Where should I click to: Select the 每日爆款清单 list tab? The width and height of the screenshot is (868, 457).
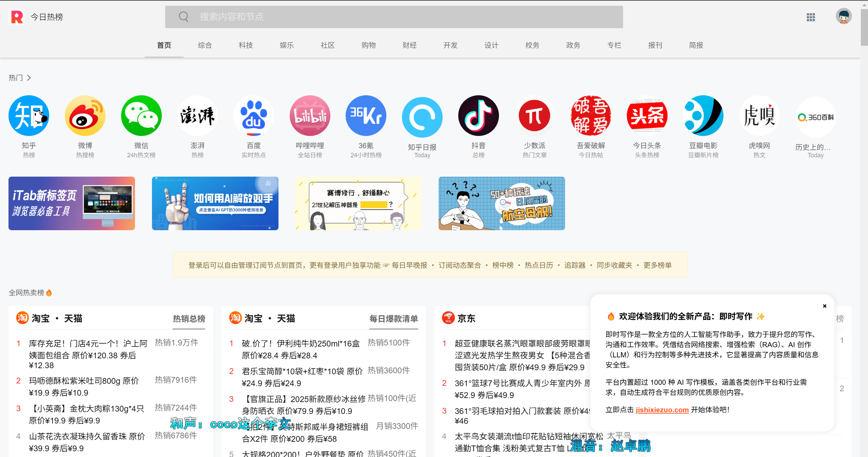393,319
